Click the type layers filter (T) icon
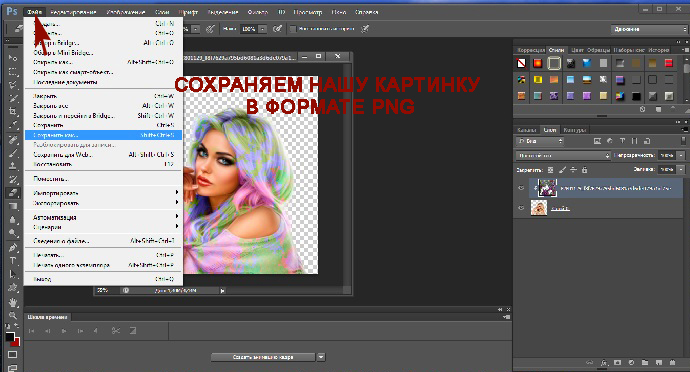Image resolution: width=690 pixels, height=372 pixels. point(622,141)
